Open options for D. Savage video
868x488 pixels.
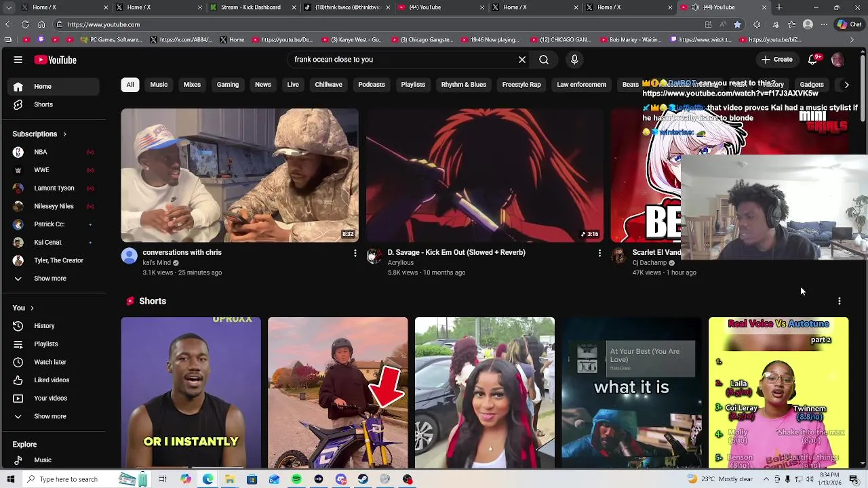[599, 253]
